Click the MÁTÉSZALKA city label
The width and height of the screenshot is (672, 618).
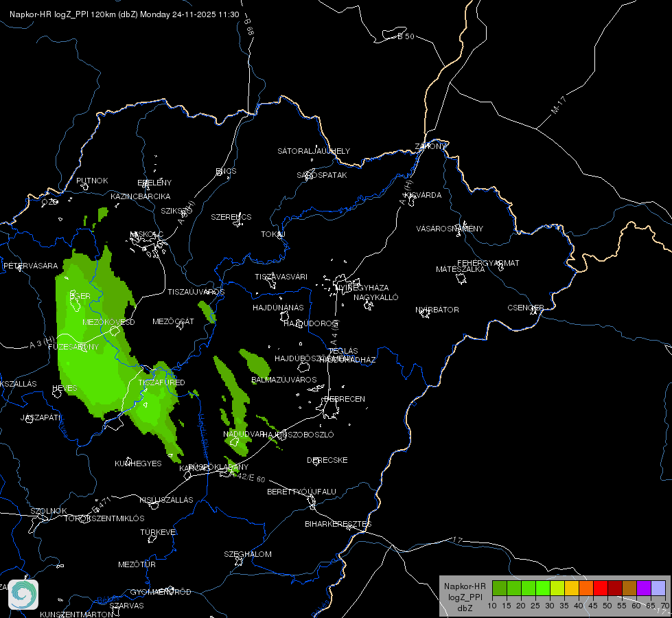[461, 269]
